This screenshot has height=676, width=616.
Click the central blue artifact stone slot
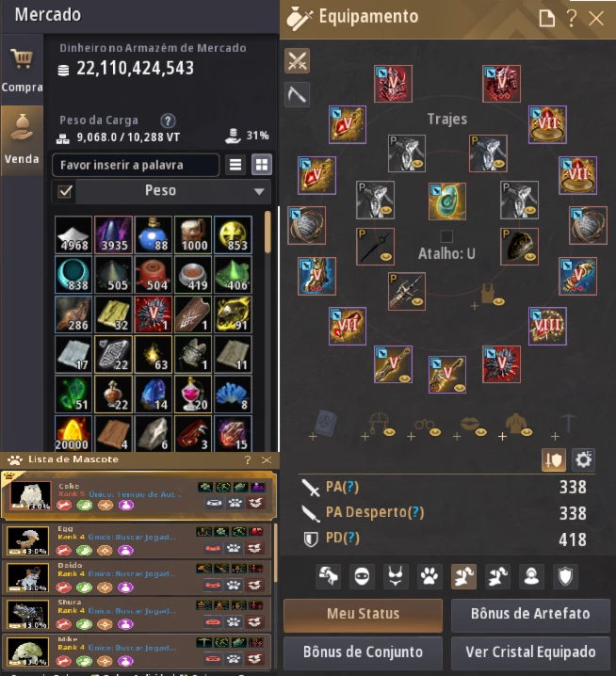[x=446, y=201]
